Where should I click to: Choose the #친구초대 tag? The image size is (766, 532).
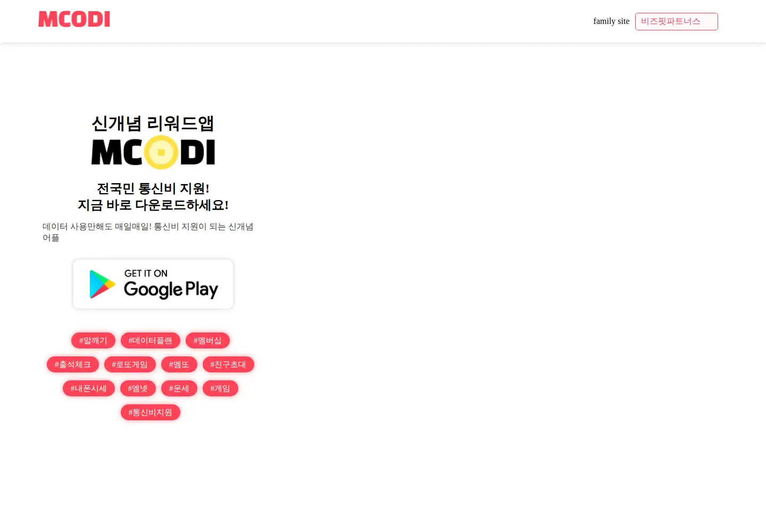[x=228, y=364]
